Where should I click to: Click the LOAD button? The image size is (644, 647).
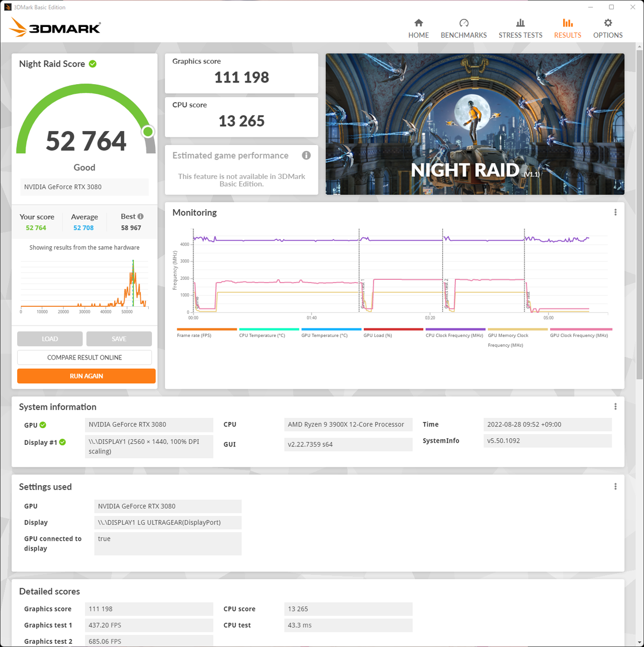[50, 339]
